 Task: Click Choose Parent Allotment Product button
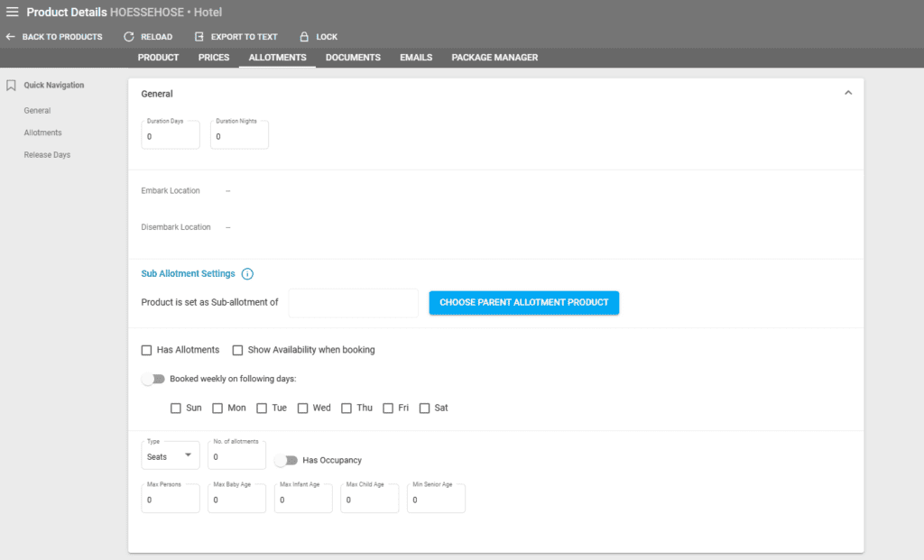tap(523, 303)
